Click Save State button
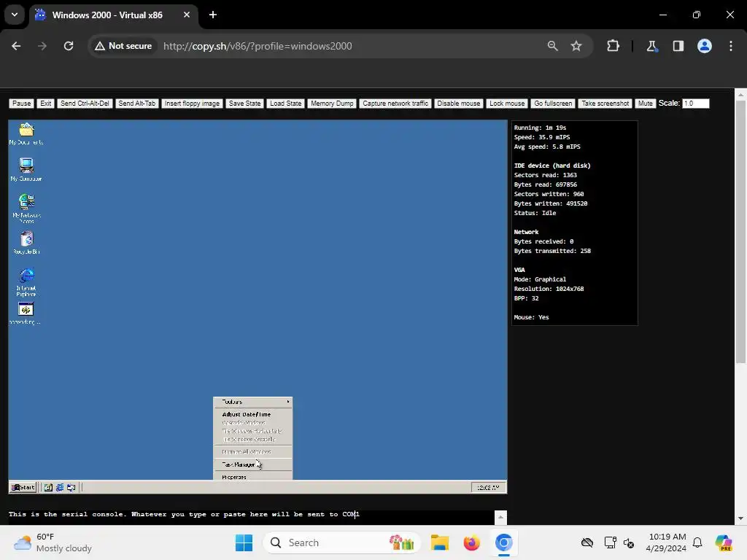 click(x=244, y=104)
